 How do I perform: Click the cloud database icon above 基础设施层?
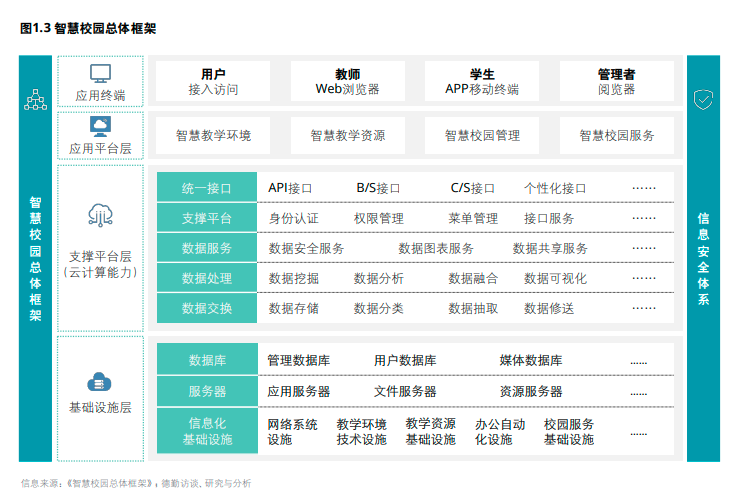[100, 381]
